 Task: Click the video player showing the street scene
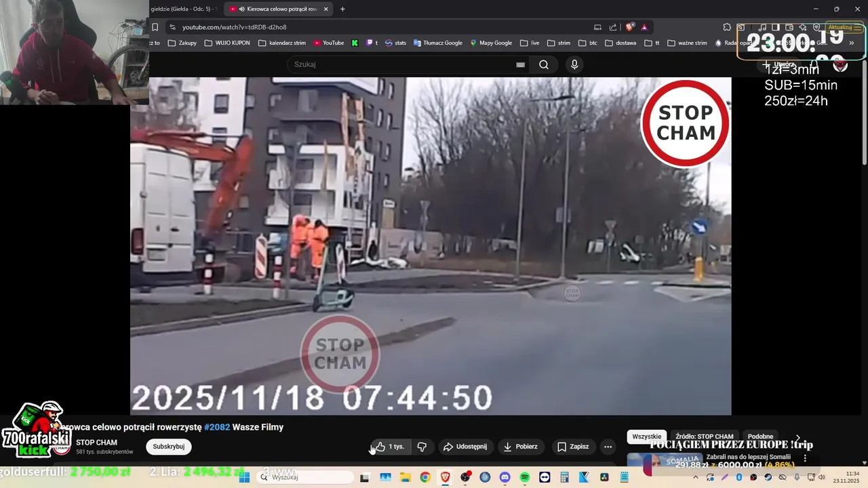tap(431, 246)
